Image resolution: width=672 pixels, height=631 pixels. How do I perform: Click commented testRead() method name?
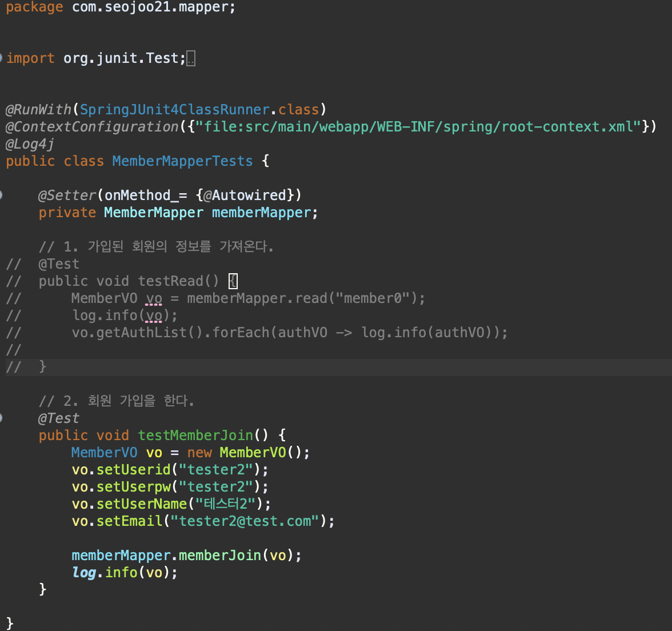click(x=178, y=281)
